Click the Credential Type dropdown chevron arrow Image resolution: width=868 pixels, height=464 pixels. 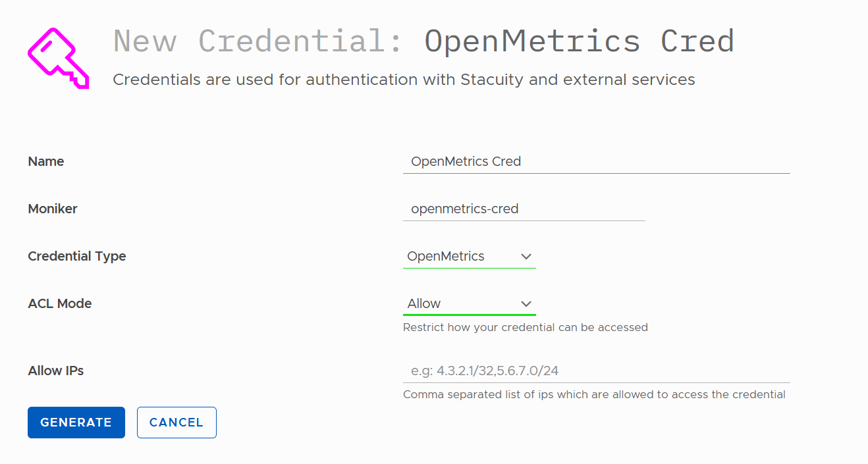point(526,257)
